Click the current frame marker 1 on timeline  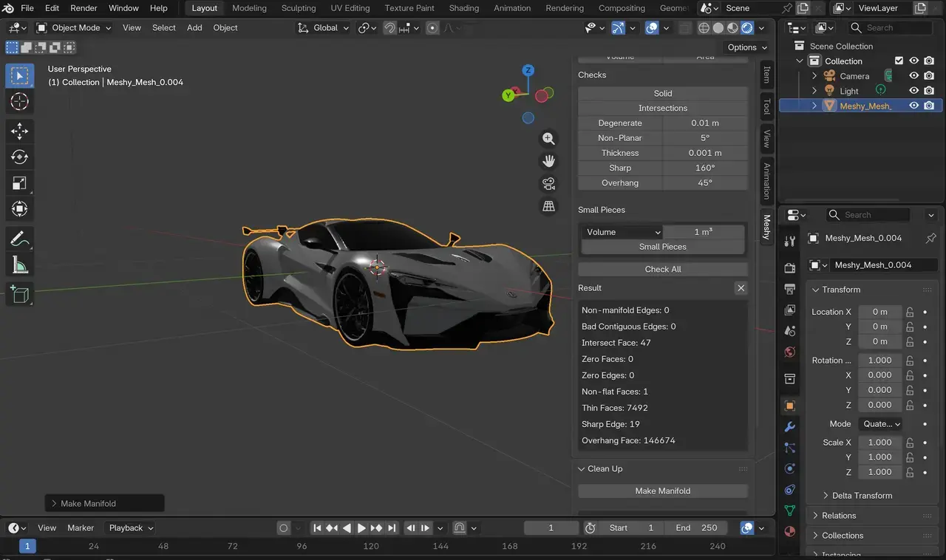coord(27,546)
